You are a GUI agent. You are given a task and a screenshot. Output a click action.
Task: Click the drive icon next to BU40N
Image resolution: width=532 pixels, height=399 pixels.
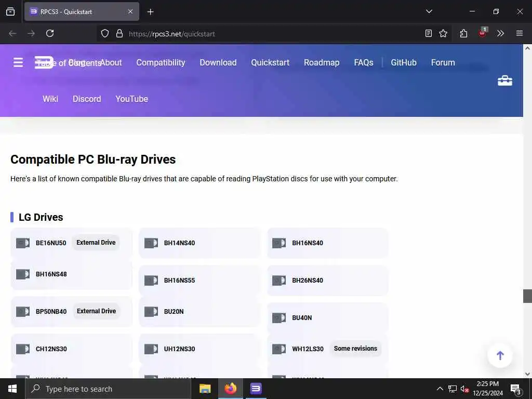click(x=279, y=318)
